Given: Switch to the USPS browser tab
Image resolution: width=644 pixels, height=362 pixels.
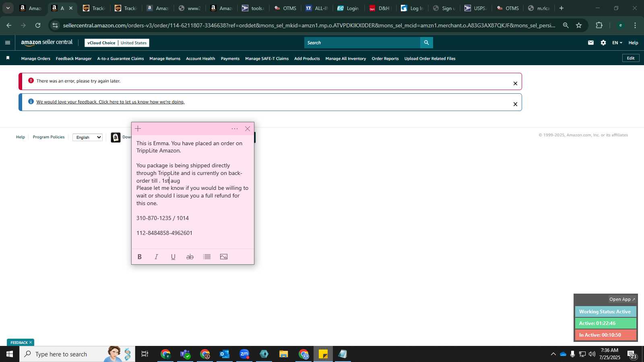Looking at the screenshot, I should pyautogui.click(x=476, y=8).
